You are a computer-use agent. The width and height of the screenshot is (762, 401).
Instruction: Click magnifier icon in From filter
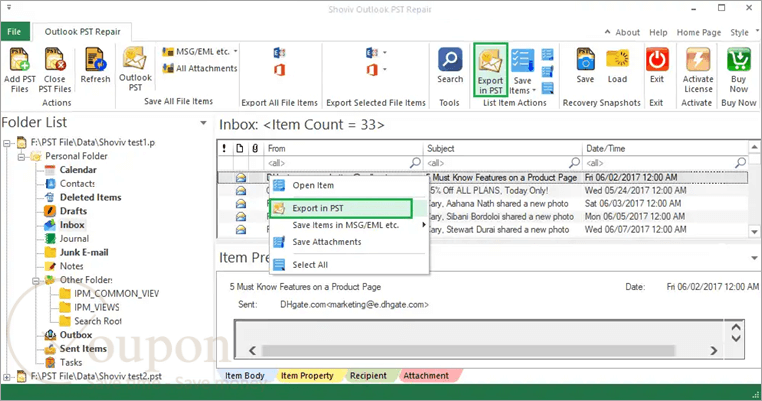coord(415,162)
